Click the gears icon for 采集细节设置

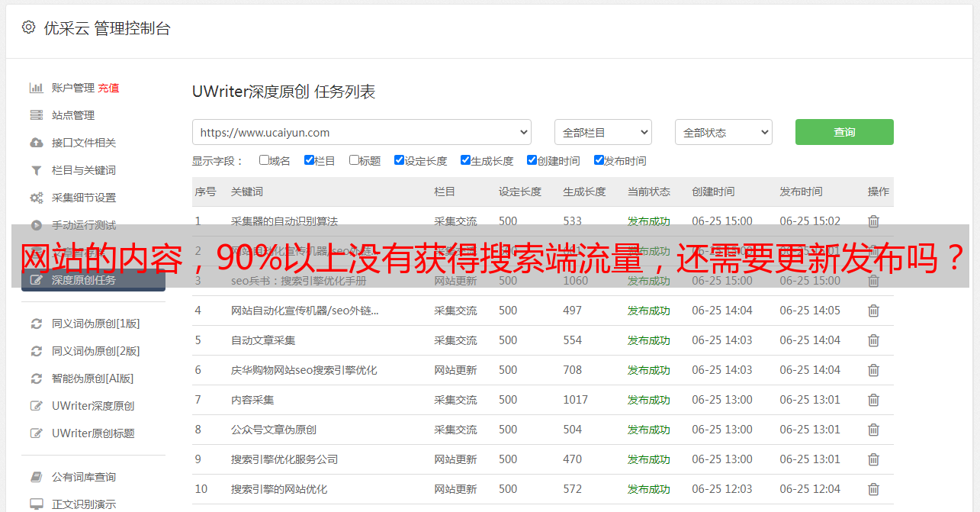pos(36,198)
